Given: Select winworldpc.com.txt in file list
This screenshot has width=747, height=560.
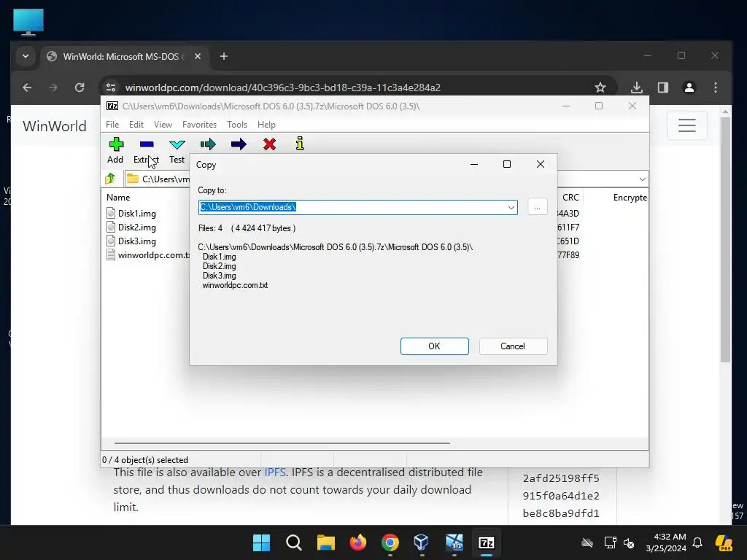Looking at the screenshot, I should (147, 254).
